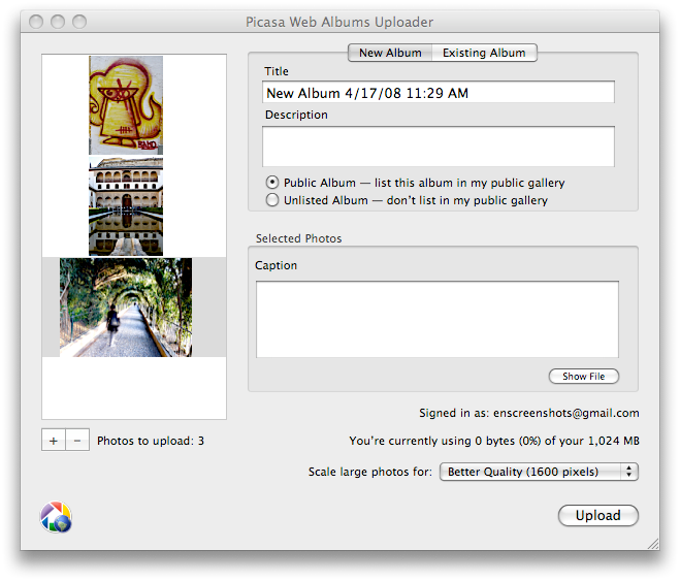Click the minus button to remove photo

tap(78, 440)
